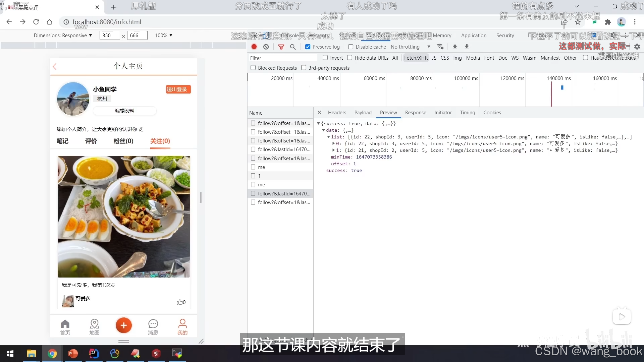Screen dimensions: 644x362
Task: Check 3rd-party requests option
Action: click(x=304, y=68)
